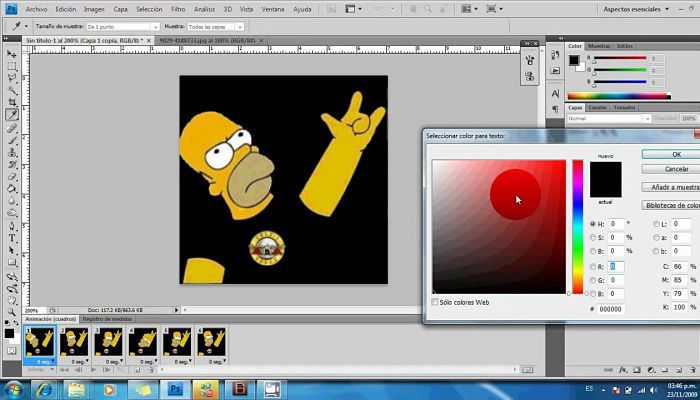This screenshot has height=400, width=700.
Task: Open the History panel icon
Action: pyautogui.click(x=555, y=54)
